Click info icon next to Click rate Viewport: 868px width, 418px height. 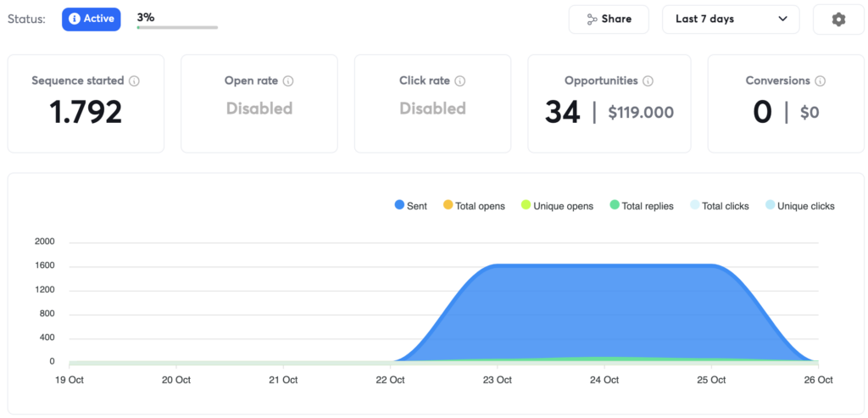tap(459, 81)
